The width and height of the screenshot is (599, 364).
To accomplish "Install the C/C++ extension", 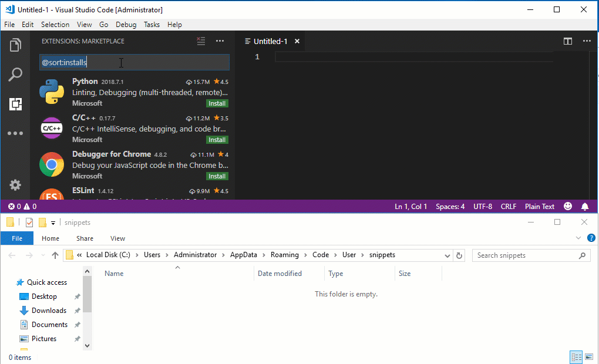I will (x=217, y=140).
